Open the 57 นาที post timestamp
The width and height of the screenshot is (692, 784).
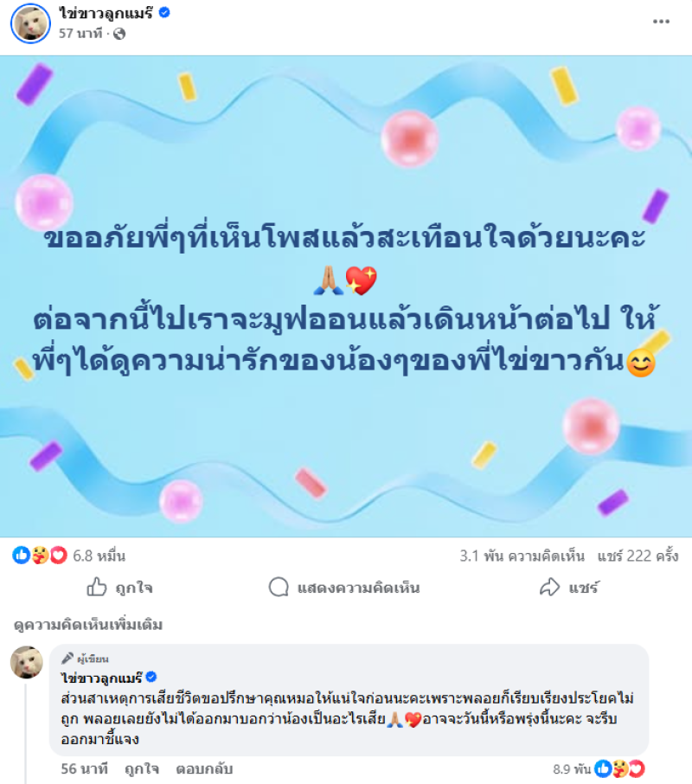[x=80, y=34]
